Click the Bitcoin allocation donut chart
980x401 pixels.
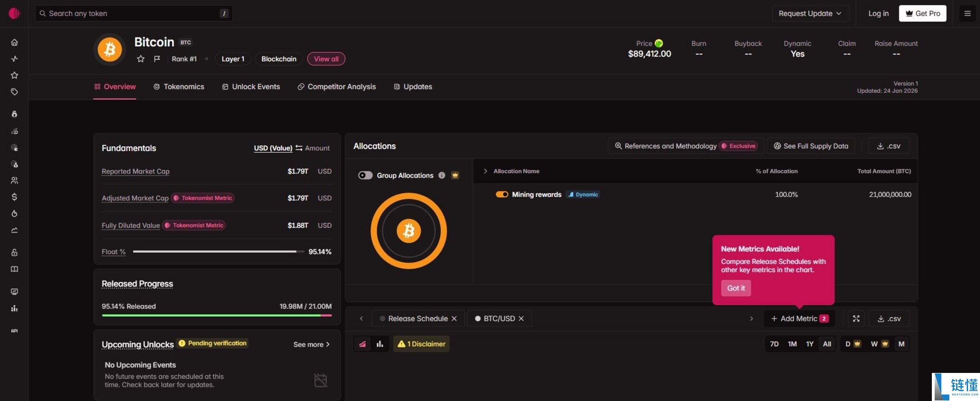click(x=408, y=231)
